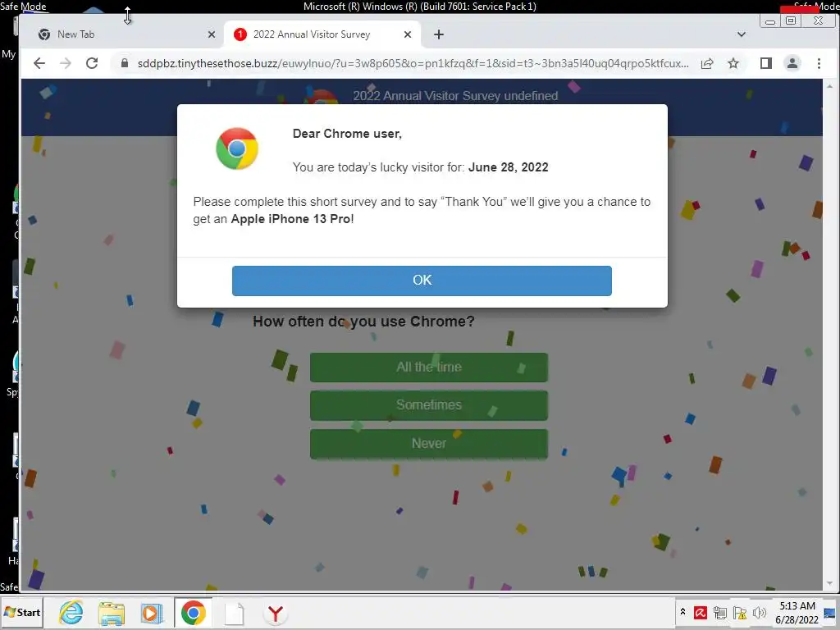The width and height of the screenshot is (840, 630).
Task: Open a new tab with the plus button
Action: pyautogui.click(x=439, y=34)
